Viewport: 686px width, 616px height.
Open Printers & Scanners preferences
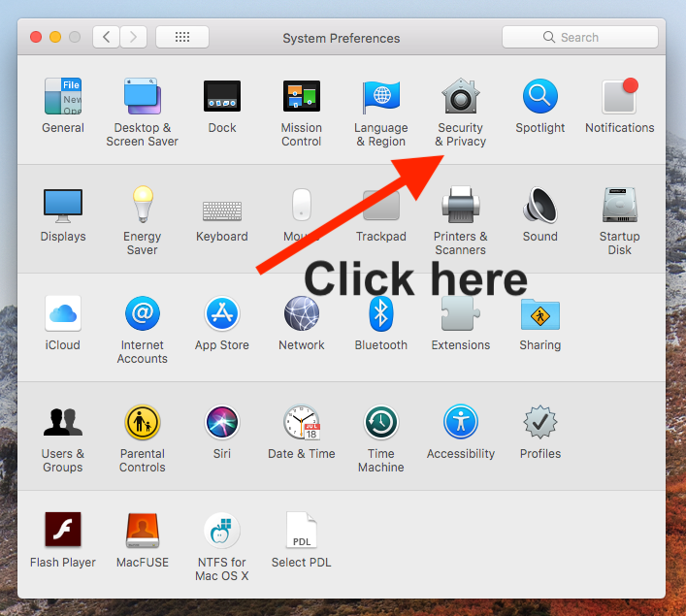pyautogui.click(x=460, y=205)
